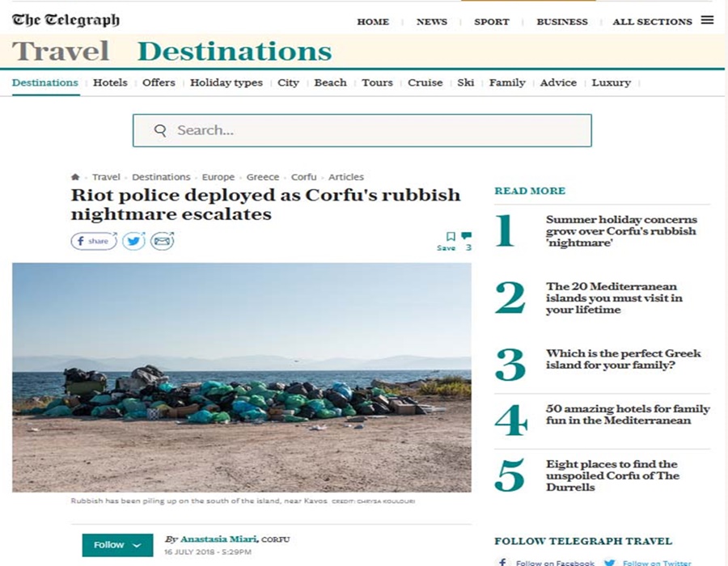The image size is (728, 566).
Task: Open the Cruise section tab
Action: [425, 82]
